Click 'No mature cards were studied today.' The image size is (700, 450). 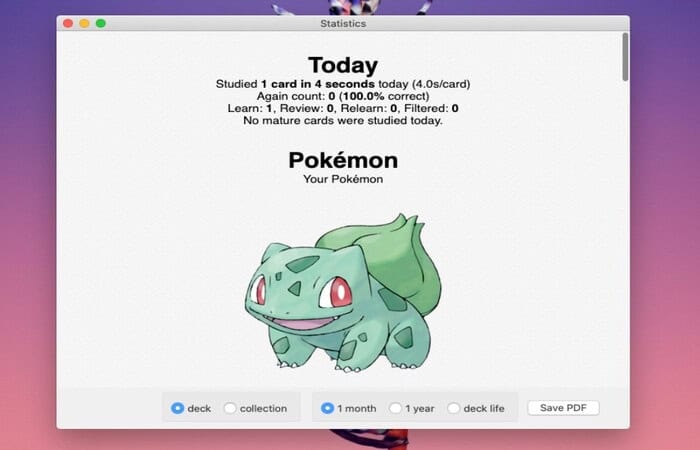[343, 121]
